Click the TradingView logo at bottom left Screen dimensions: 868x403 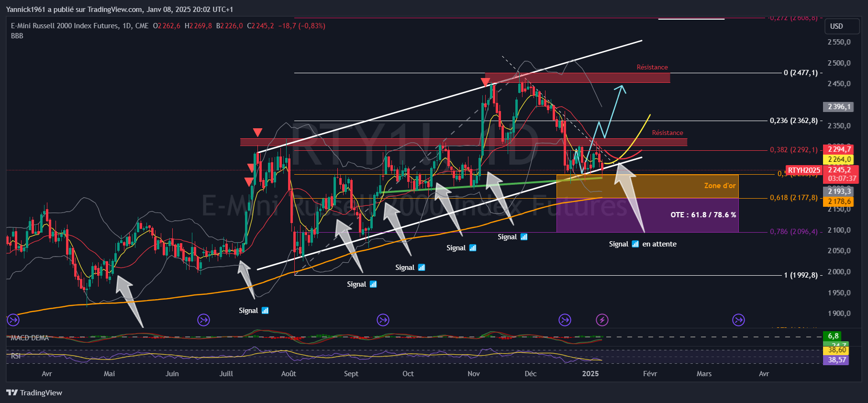tap(34, 392)
